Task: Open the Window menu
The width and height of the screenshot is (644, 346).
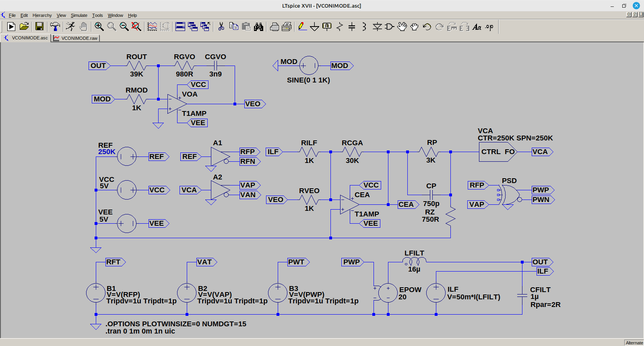Action: [115, 15]
